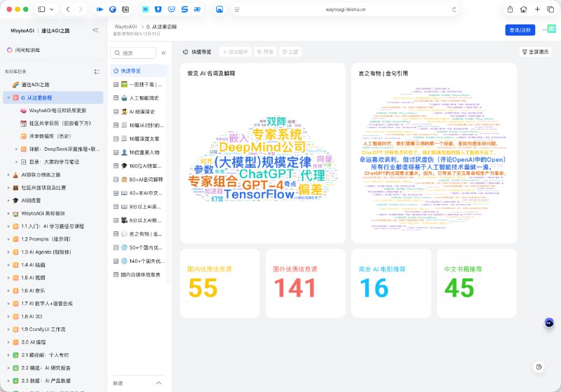
Task: Open 1.4 AI 绘画 page
Action: click(33, 265)
